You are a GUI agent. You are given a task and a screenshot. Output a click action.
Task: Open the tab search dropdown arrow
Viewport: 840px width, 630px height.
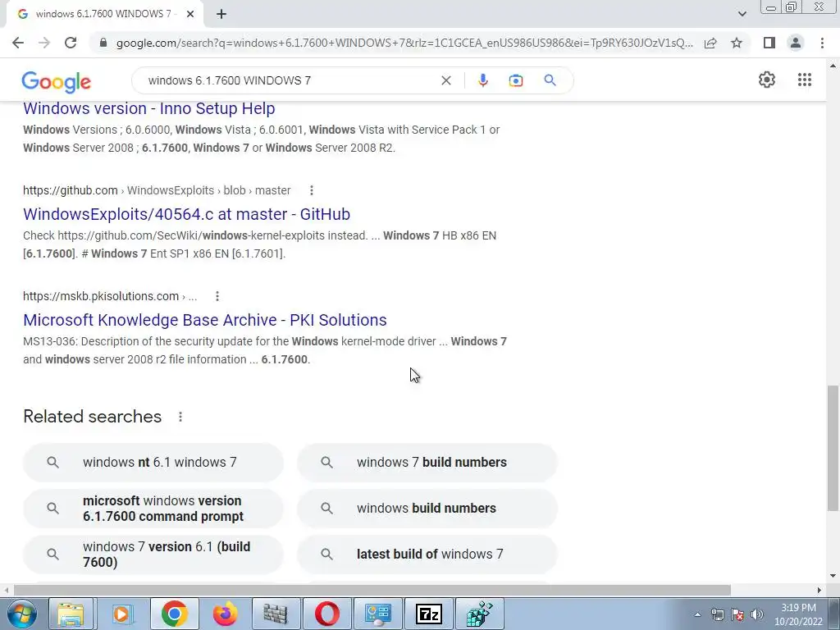point(742,14)
